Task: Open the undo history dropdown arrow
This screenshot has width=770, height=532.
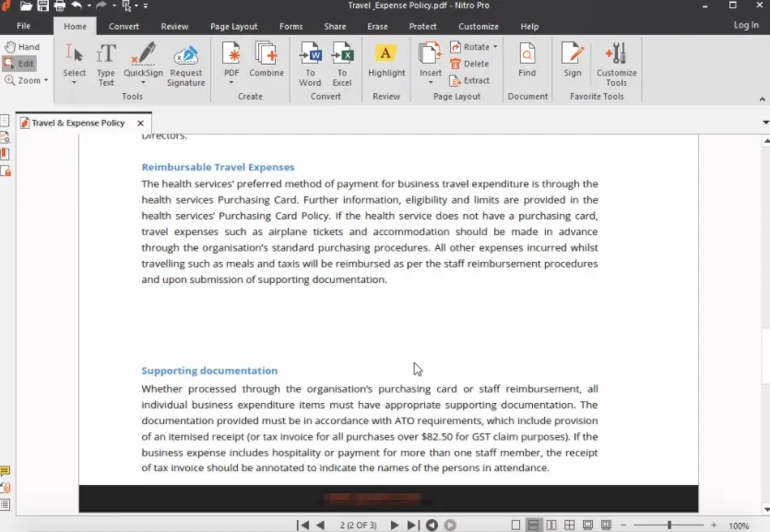Action: pyautogui.click(x=89, y=6)
